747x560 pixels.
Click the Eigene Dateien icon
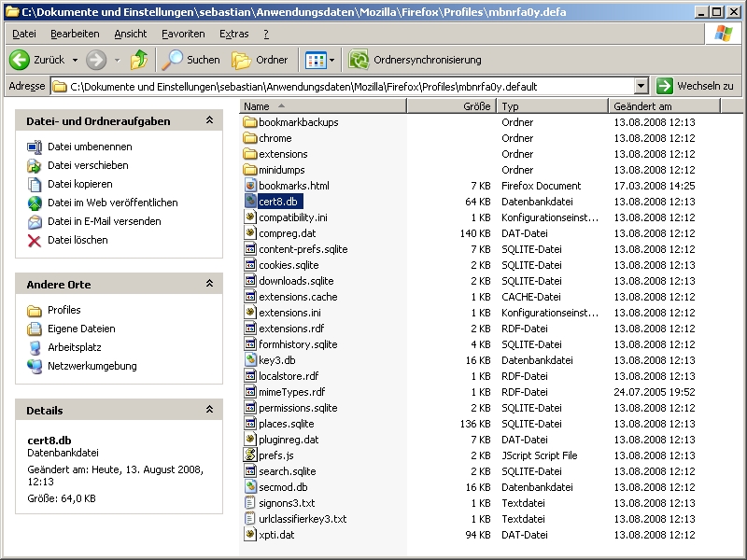35,329
